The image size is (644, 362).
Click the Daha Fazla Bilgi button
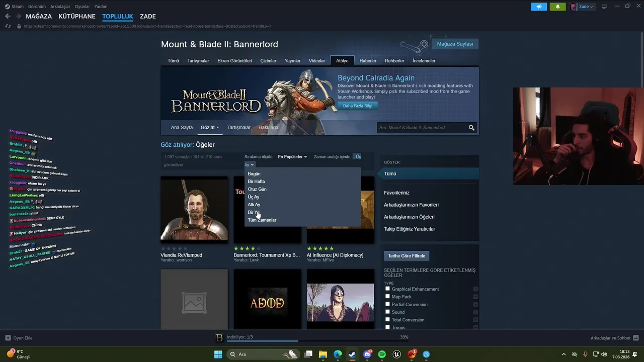pyautogui.click(x=358, y=106)
